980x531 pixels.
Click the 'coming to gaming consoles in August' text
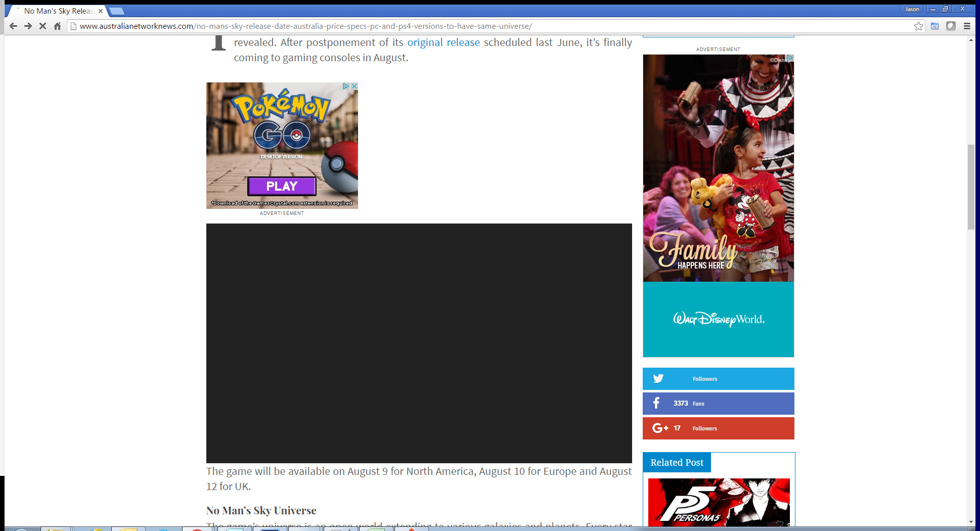[321, 58]
